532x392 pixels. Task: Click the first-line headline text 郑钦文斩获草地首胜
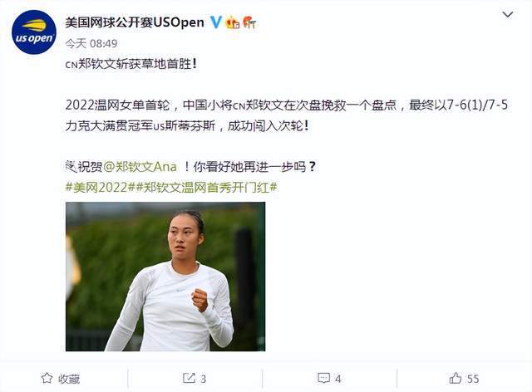[x=135, y=64]
